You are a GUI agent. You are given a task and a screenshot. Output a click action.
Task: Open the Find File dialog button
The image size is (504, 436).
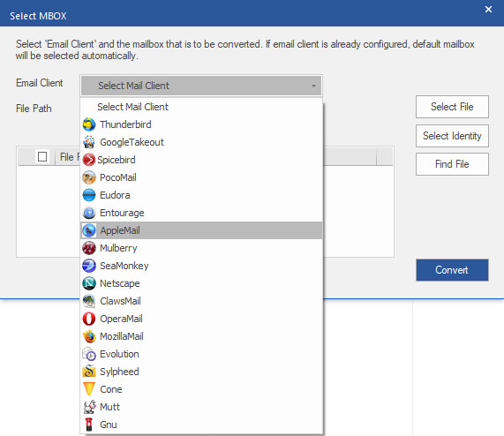452,164
